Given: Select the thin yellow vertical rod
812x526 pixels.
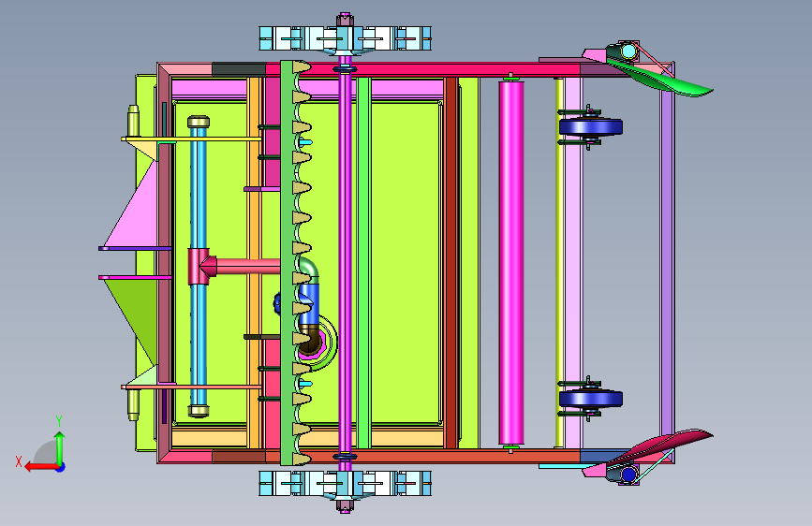Looking at the screenshot, I should coord(559,263).
